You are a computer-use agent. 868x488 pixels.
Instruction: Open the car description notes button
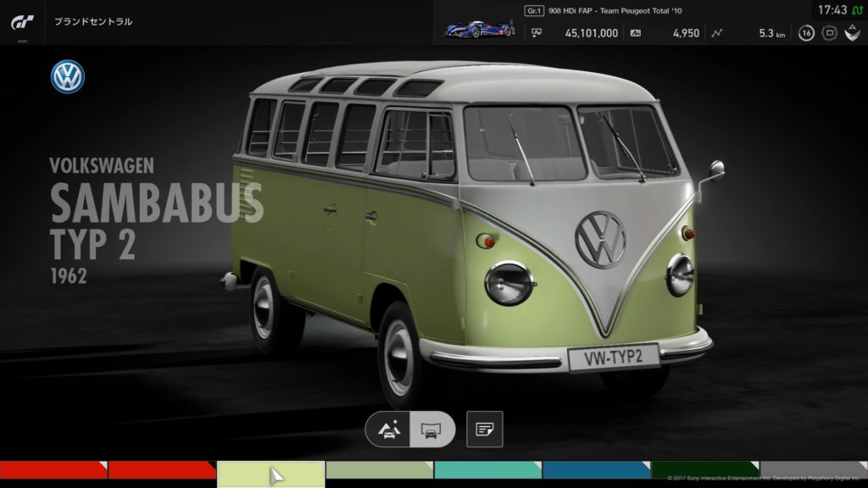click(x=485, y=430)
